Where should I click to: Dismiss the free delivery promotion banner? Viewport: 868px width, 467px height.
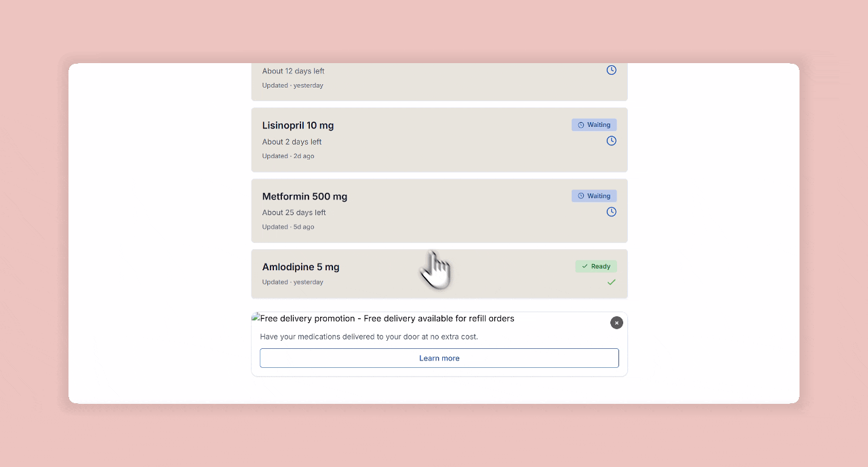click(x=616, y=323)
